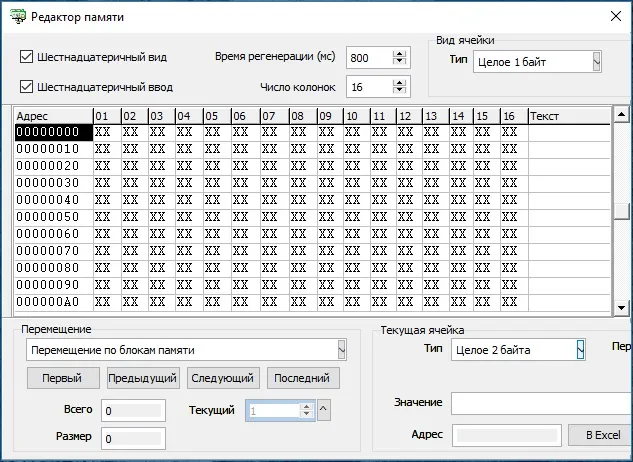Click the Предыдущий button
Viewport: 633px width, 462px height.
(x=143, y=378)
